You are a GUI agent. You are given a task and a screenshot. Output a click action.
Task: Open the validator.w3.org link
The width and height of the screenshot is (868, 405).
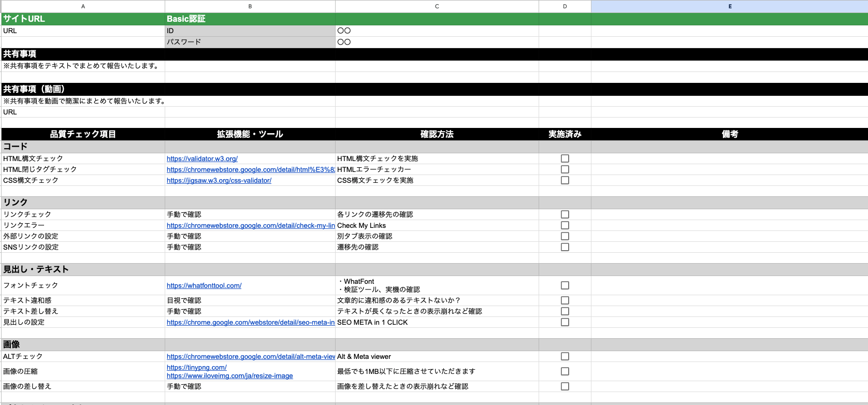(x=202, y=158)
